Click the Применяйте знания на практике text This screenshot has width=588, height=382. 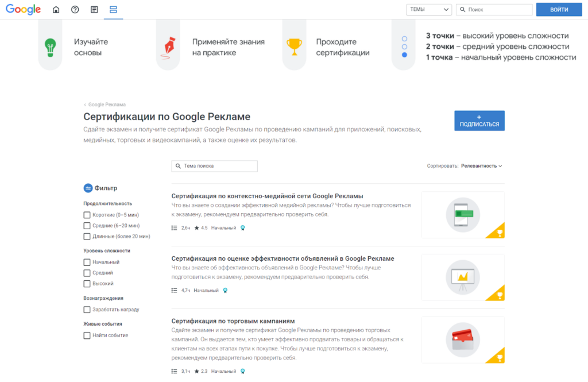tap(229, 47)
